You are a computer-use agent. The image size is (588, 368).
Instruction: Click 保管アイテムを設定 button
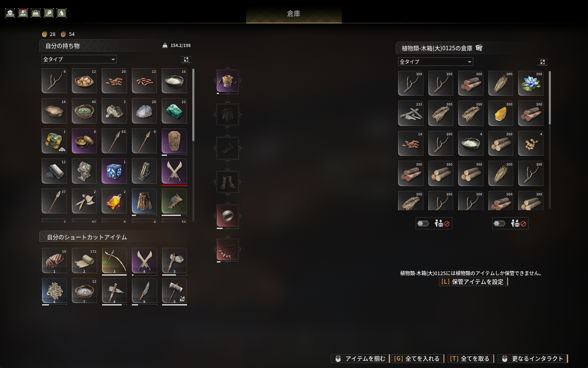[x=474, y=282]
